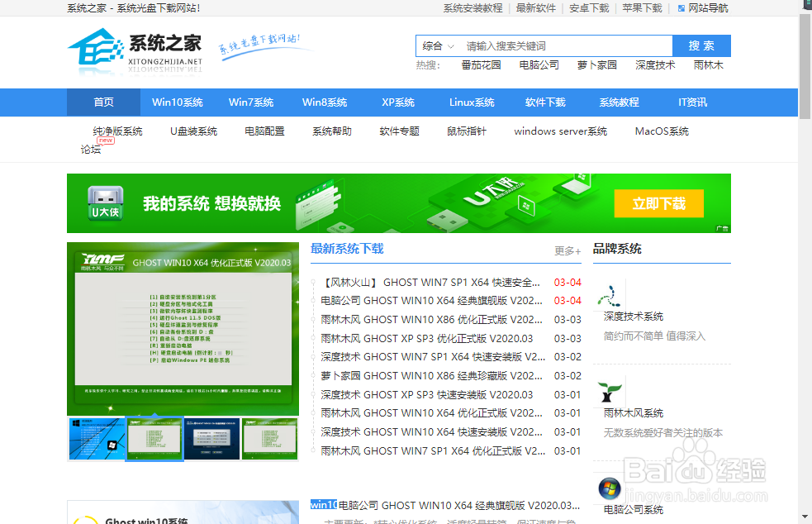The image size is (812, 524).
Task: Open the 苹果下载 top link
Action: (642, 8)
